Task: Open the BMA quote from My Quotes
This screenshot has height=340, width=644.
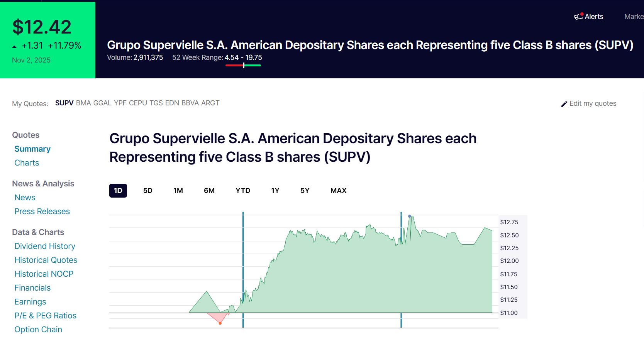Action: (x=83, y=103)
